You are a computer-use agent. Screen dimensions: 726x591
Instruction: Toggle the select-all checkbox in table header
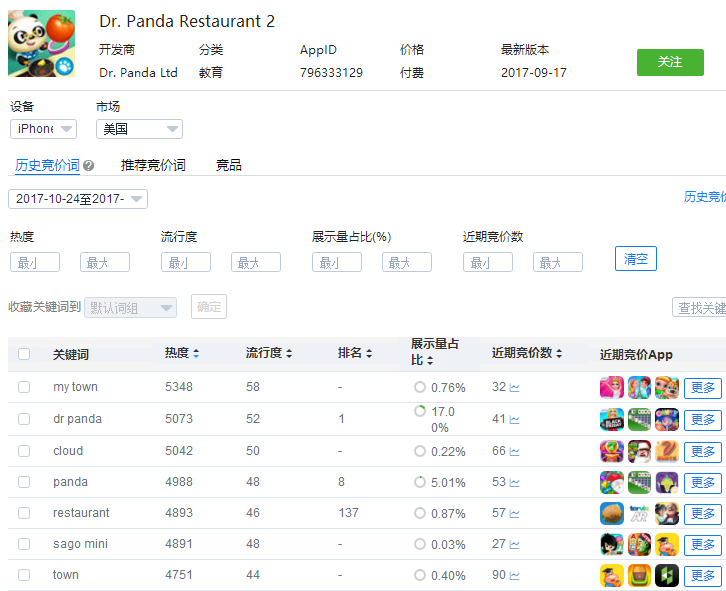point(24,354)
